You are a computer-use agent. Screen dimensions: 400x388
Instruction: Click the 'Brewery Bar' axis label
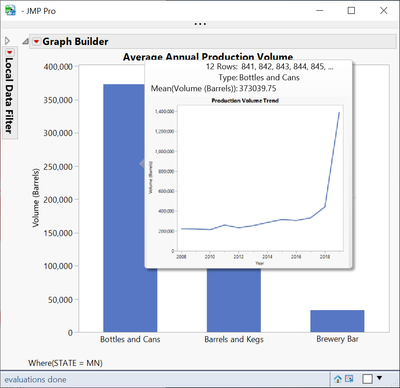337,339
